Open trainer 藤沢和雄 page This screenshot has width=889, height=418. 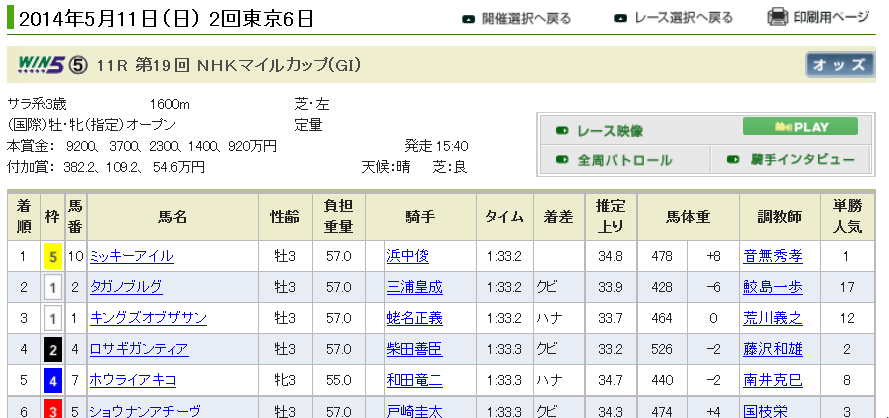point(773,349)
